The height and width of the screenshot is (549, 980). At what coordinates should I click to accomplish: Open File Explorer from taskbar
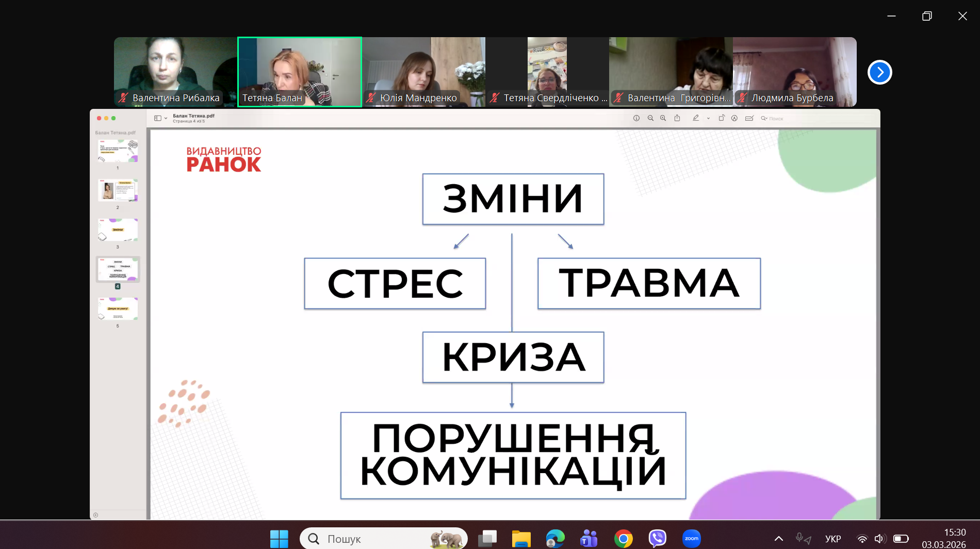pyautogui.click(x=521, y=539)
